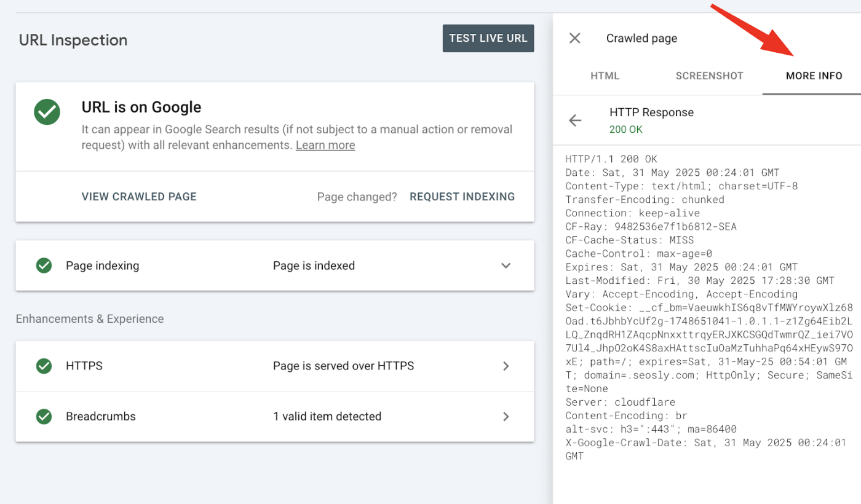Click the TEST LIVE URL button
Screen dimensions: 861x504
click(488, 38)
